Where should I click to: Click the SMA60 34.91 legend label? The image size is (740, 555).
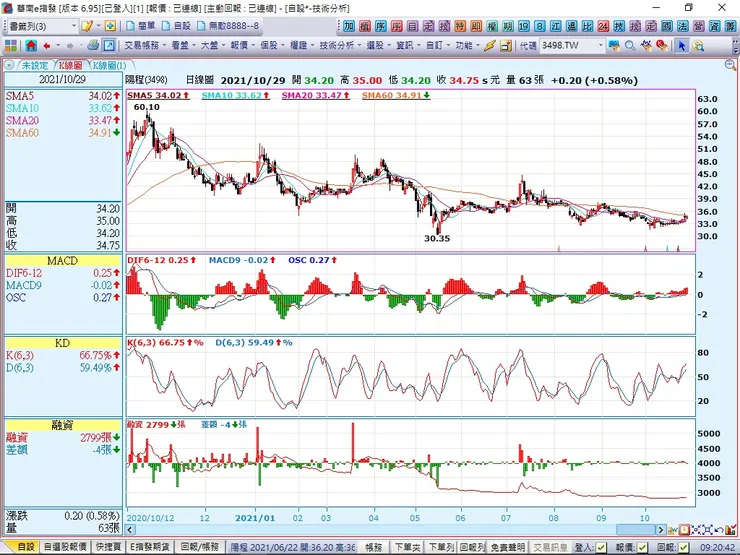pyautogui.click(x=396, y=95)
